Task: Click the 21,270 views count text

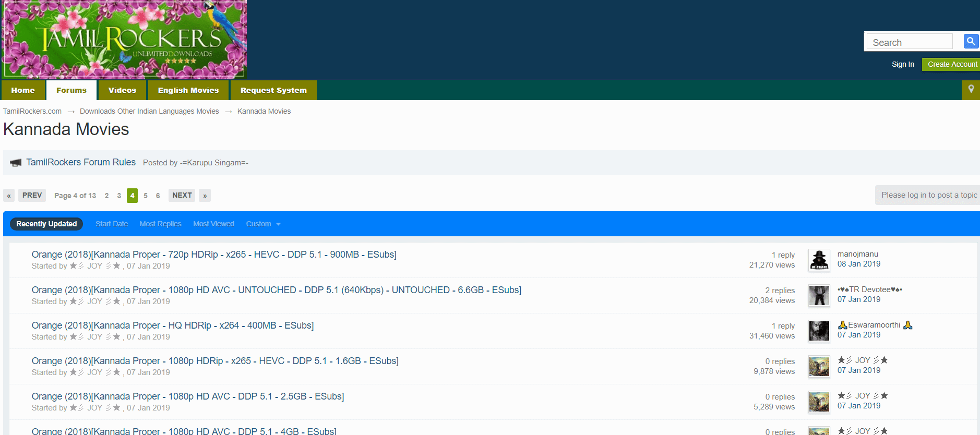Action: pyautogui.click(x=772, y=265)
